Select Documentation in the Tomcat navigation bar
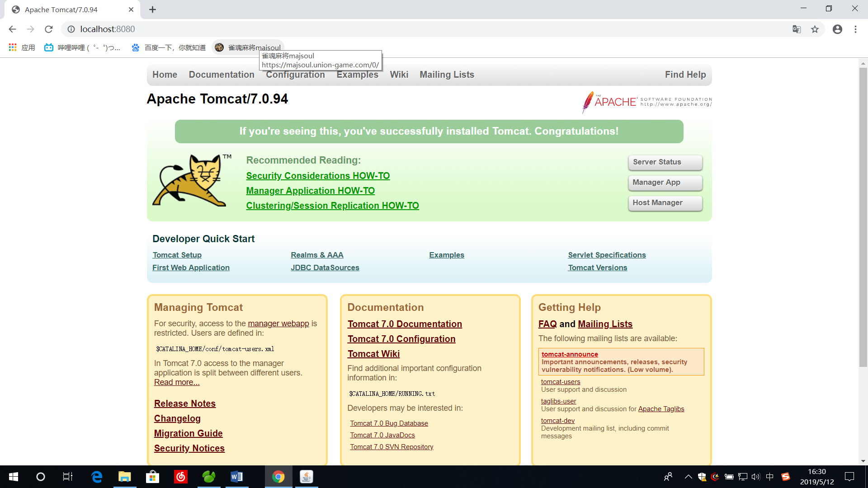The image size is (868, 488). 222,75
